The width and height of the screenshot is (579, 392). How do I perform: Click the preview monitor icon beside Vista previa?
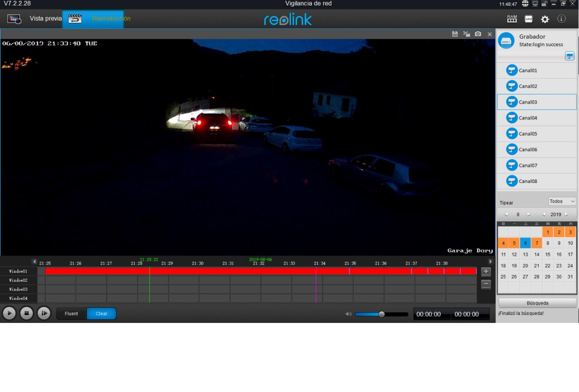[x=14, y=19]
